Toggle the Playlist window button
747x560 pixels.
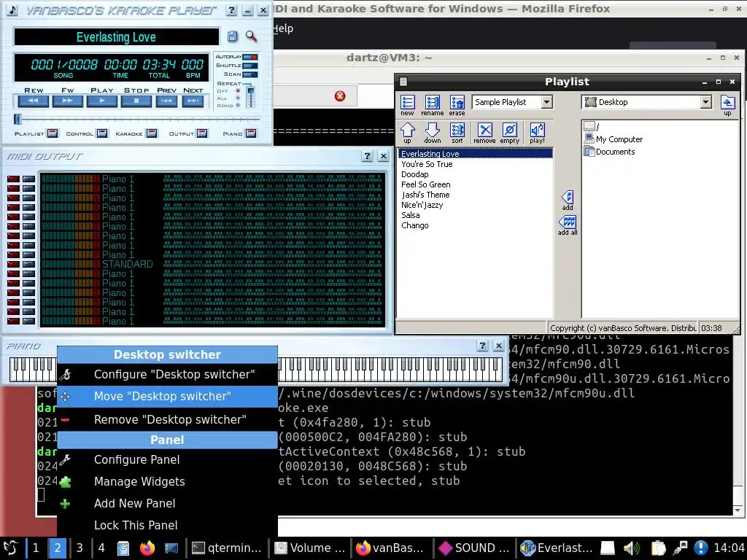53,133
